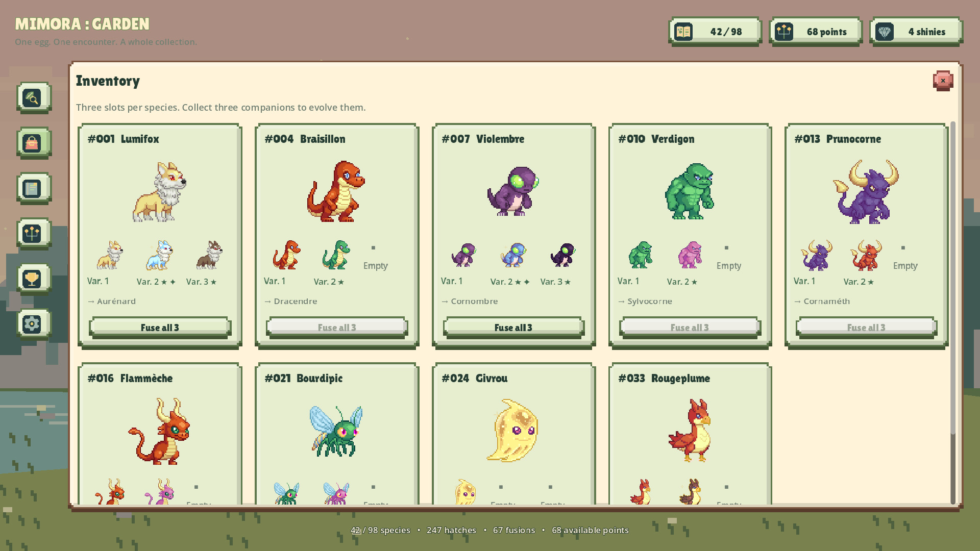Image resolution: width=980 pixels, height=551 pixels.
Task: Click the diamond shinies icon in header
Action: [x=885, y=32]
